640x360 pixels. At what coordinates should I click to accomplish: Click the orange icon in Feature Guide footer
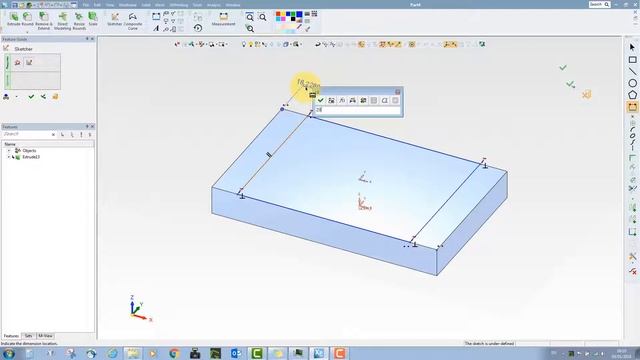click(x=55, y=97)
